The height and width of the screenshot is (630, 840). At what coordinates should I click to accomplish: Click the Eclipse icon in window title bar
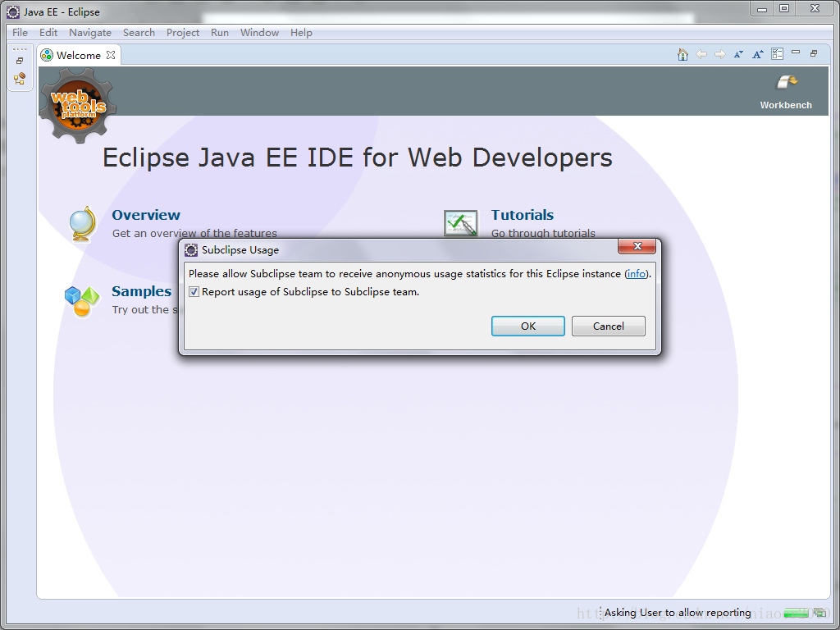point(13,11)
